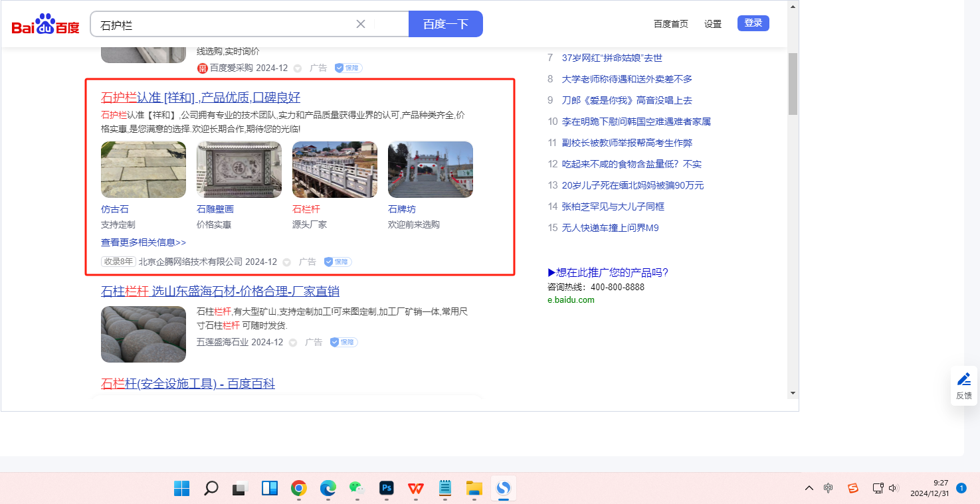Image resolution: width=980 pixels, height=504 pixels.
Task: Click 保障 shield badge of 北京企腾 ad
Action: point(338,262)
